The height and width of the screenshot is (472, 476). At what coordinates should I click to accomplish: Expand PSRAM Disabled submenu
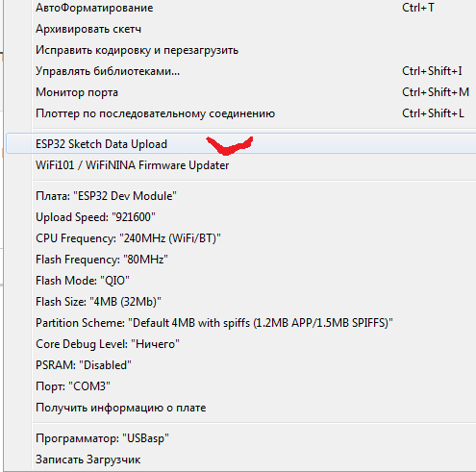[241, 365]
